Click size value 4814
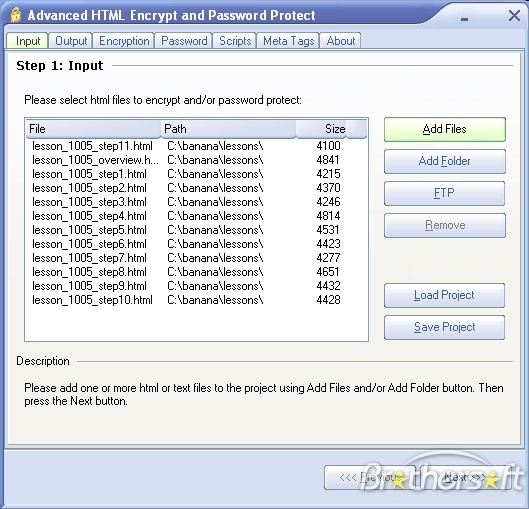Viewport: 529px width, 509px height. click(x=328, y=216)
